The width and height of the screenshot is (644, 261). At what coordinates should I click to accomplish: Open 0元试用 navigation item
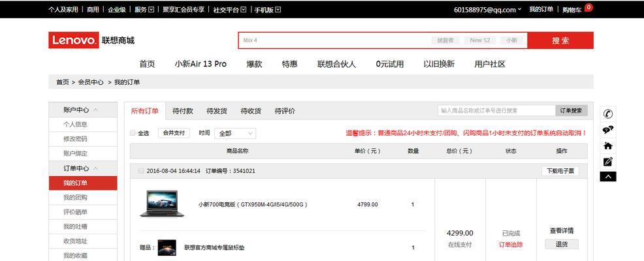(390, 64)
